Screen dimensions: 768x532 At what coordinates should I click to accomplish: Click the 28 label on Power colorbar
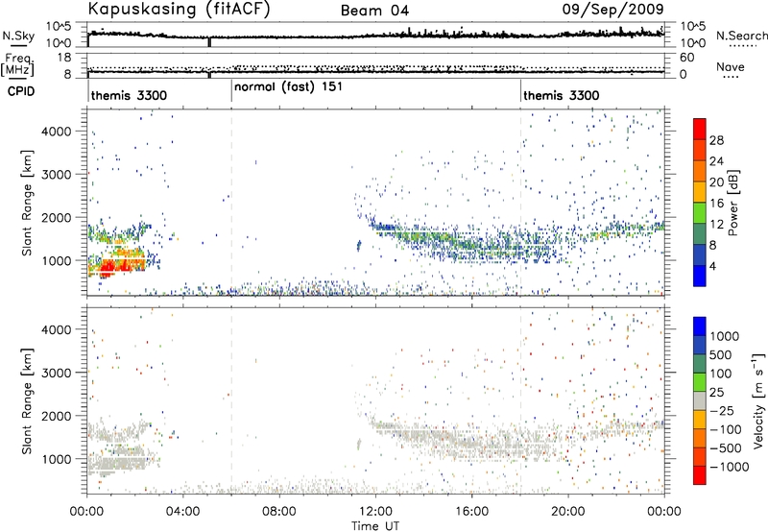tap(716, 140)
